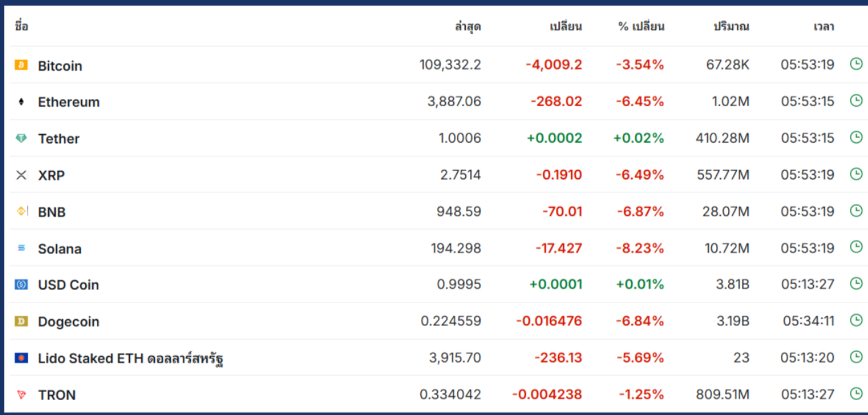Open the Ethereum name link
Viewport: 868px width, 415px height.
68,102
